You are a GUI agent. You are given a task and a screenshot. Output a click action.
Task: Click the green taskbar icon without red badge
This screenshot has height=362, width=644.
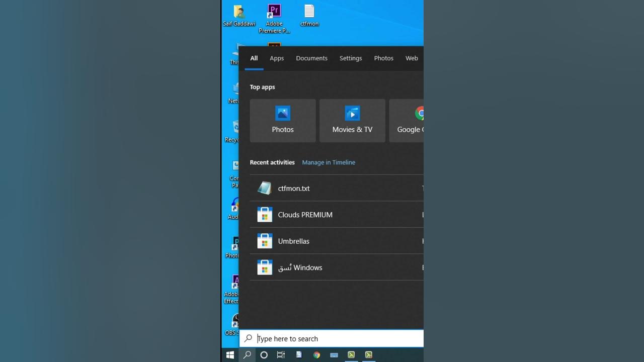tap(351, 354)
